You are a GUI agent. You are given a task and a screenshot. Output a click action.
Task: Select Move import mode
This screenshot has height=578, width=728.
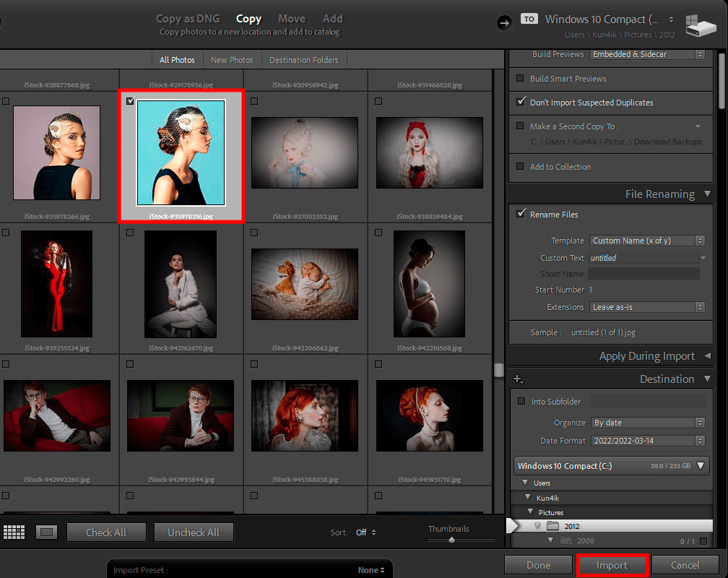[x=292, y=19]
